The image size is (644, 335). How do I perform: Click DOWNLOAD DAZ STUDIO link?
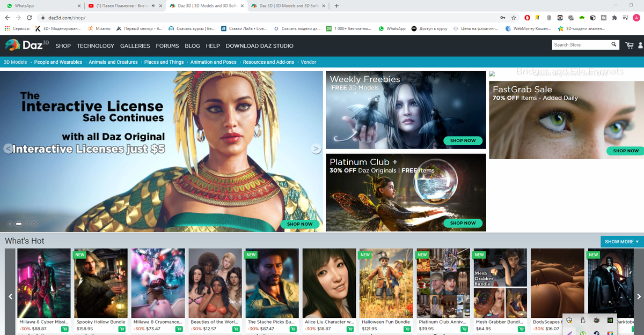[x=260, y=46]
